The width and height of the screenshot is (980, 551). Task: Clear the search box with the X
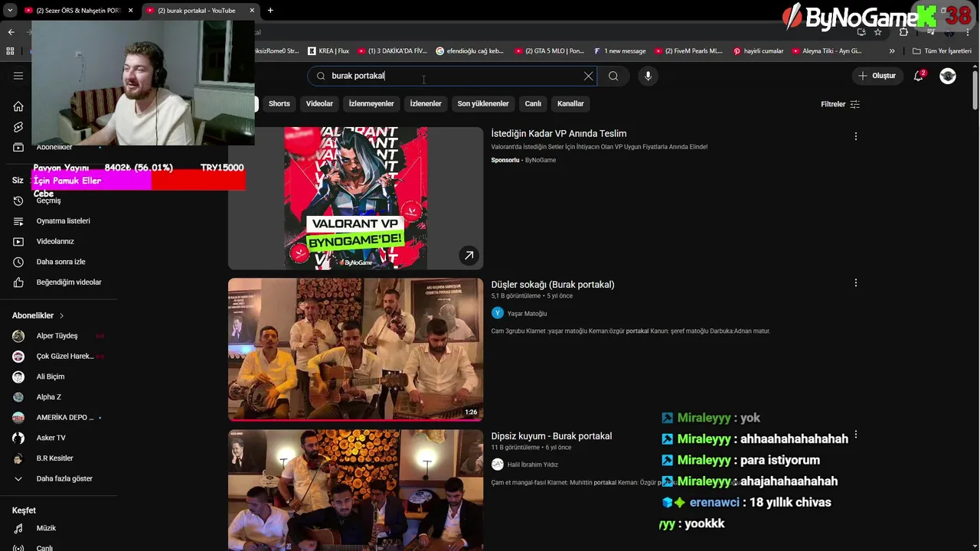click(588, 76)
